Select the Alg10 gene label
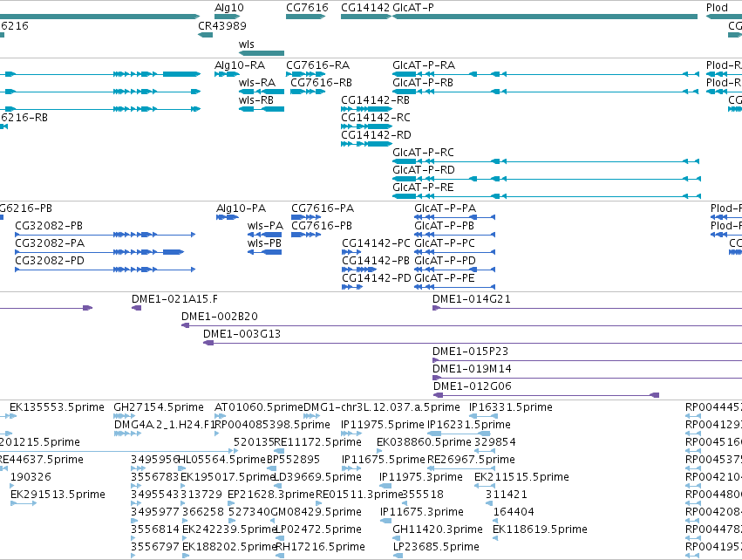This screenshot has height=560, width=742. [229, 8]
